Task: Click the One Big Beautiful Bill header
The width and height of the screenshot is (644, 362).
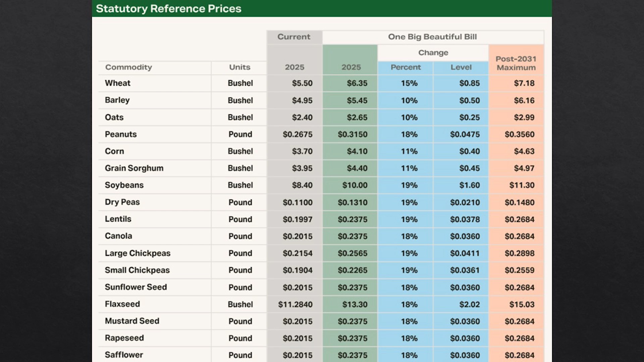Action: point(432,37)
